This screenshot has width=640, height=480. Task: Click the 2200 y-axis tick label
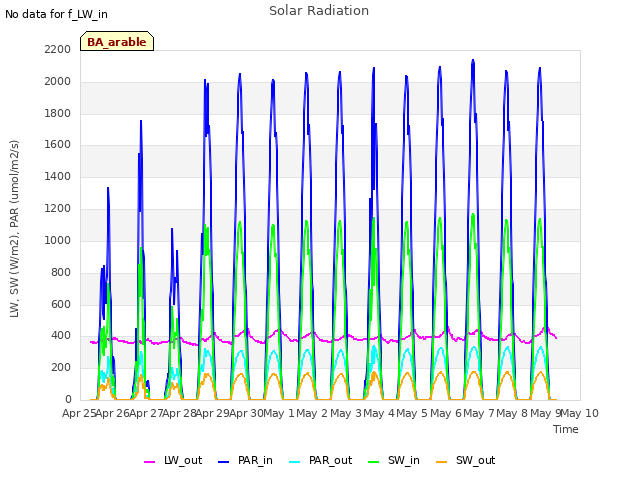[58, 49]
